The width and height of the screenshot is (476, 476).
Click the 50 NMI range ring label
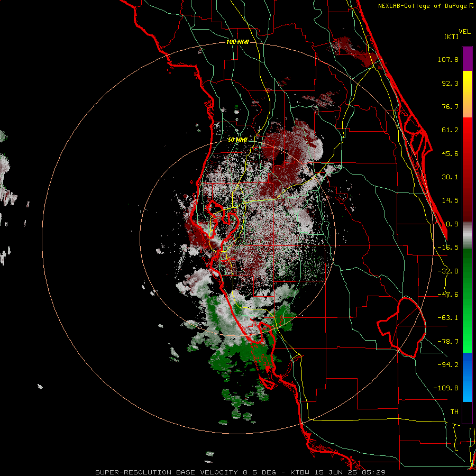click(x=237, y=140)
